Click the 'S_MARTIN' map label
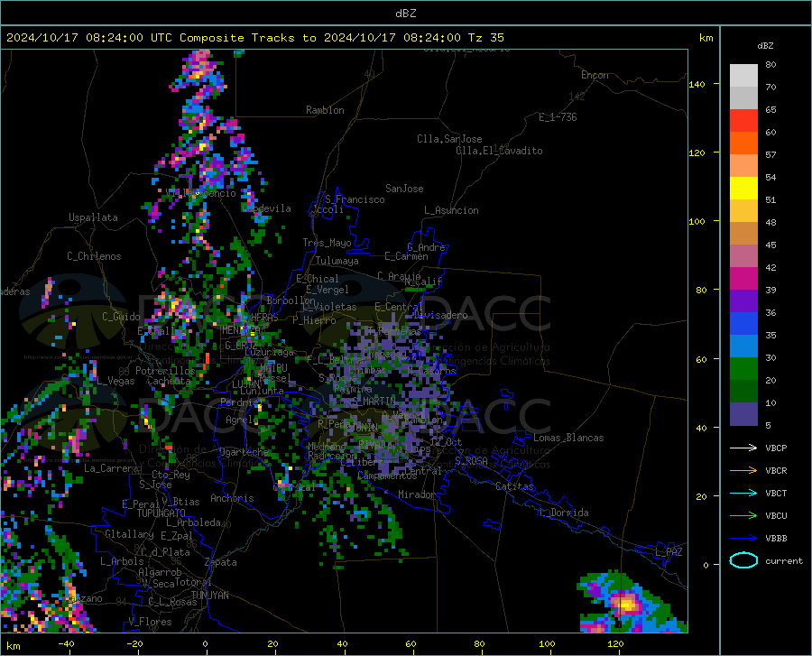Viewport: 812px width, 656px height. (x=374, y=402)
